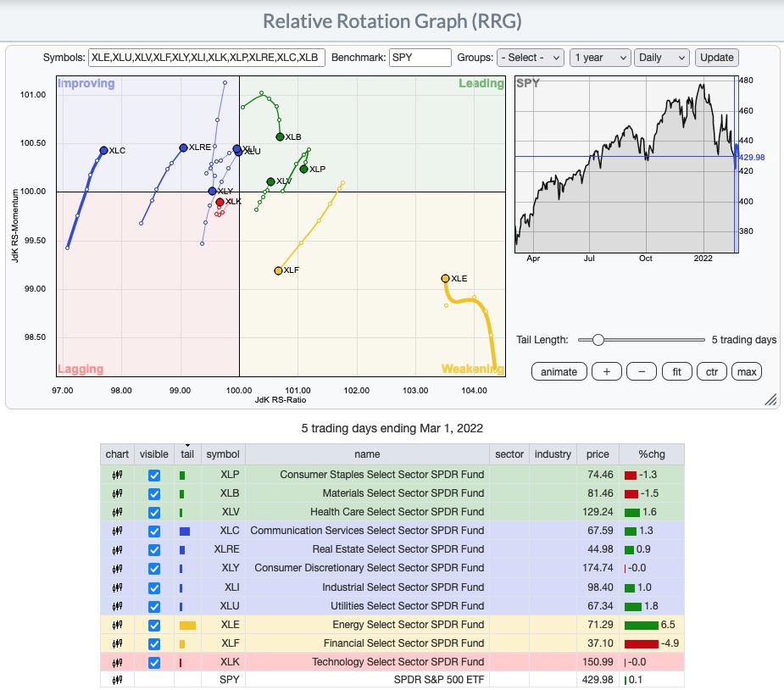This screenshot has width=784, height=690.
Task: Sort table by symbol column header
Action: (x=223, y=454)
